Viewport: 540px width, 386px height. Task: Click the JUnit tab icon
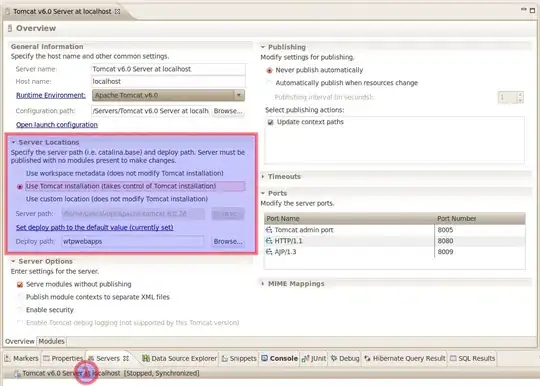coord(305,358)
